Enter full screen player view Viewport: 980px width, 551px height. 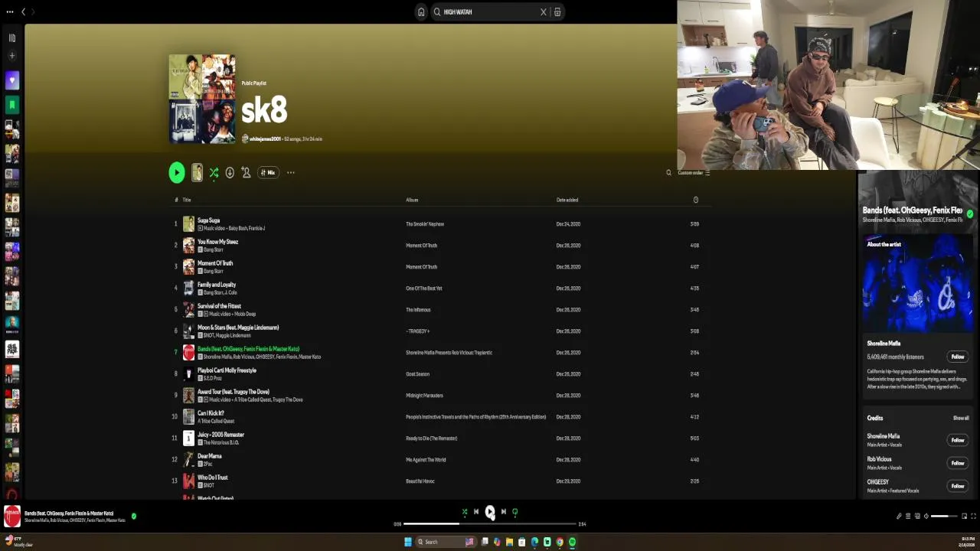pos(974,517)
